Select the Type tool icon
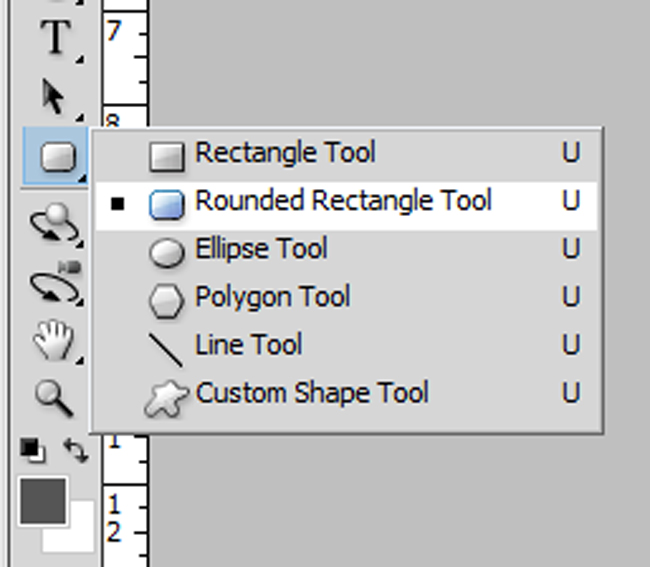The height and width of the screenshot is (567, 650). tap(56, 37)
